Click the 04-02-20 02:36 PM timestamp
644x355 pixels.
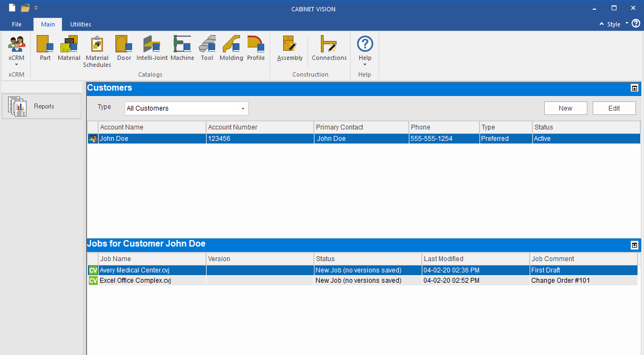pyautogui.click(x=476, y=270)
